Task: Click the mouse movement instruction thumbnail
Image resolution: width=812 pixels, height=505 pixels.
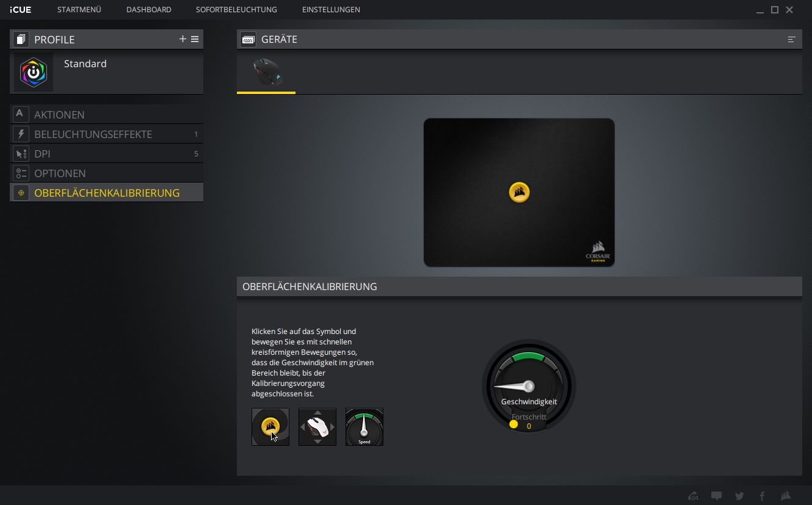Action: point(317,427)
